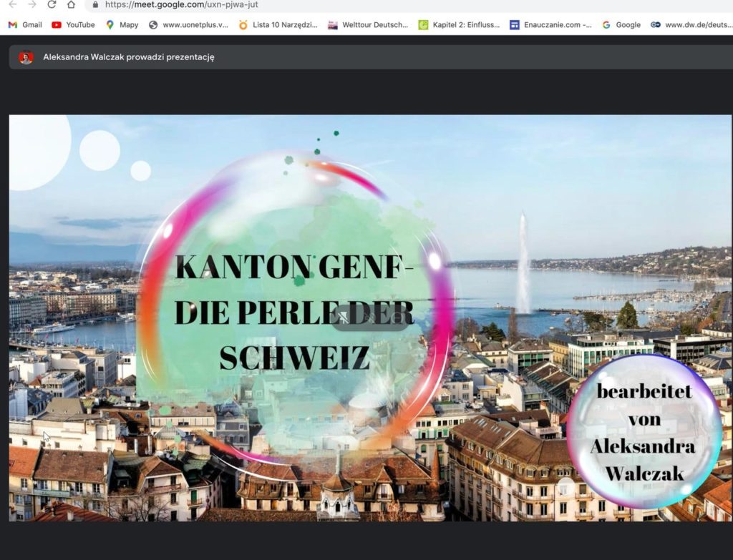Open the Enauczanie.com bookmark
The height and width of the screenshot is (560, 733).
(x=550, y=24)
